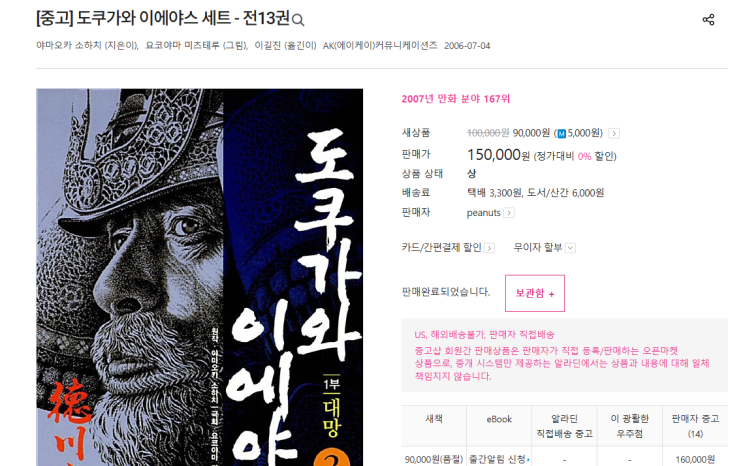Open seller peanuts page

tap(483, 213)
